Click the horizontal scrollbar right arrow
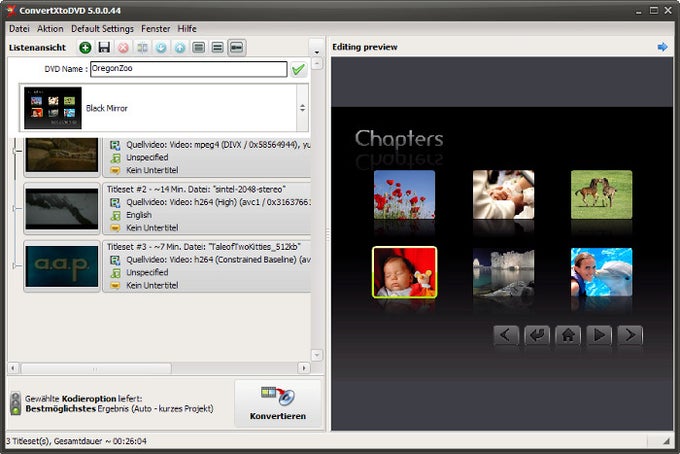 (x=304, y=369)
